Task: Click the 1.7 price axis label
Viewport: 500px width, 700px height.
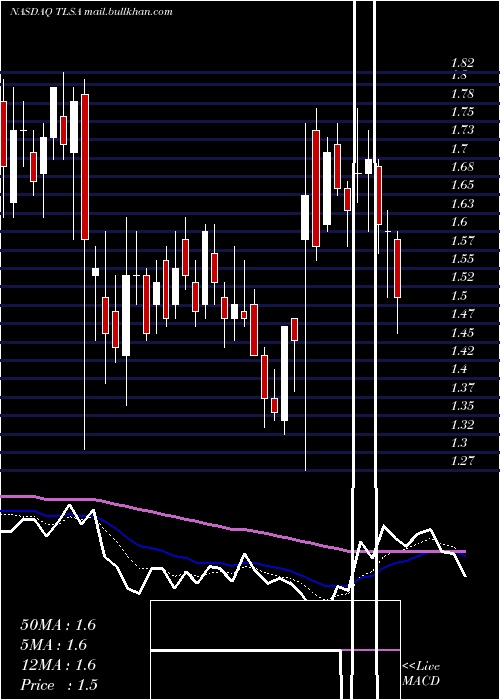Action: click(x=459, y=149)
